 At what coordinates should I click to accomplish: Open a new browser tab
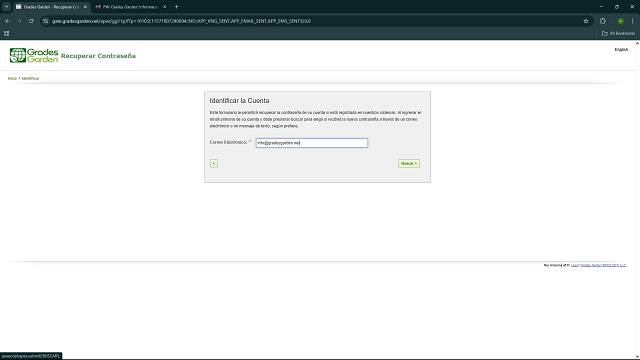pyautogui.click(x=177, y=7)
